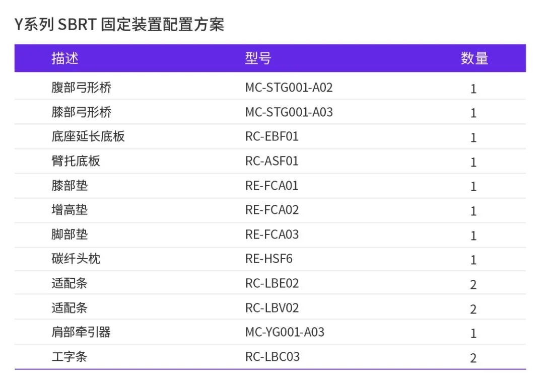Image resolution: width=544 pixels, height=392 pixels.
Task: Click model number RC-EBF01
Action: [x=271, y=136]
